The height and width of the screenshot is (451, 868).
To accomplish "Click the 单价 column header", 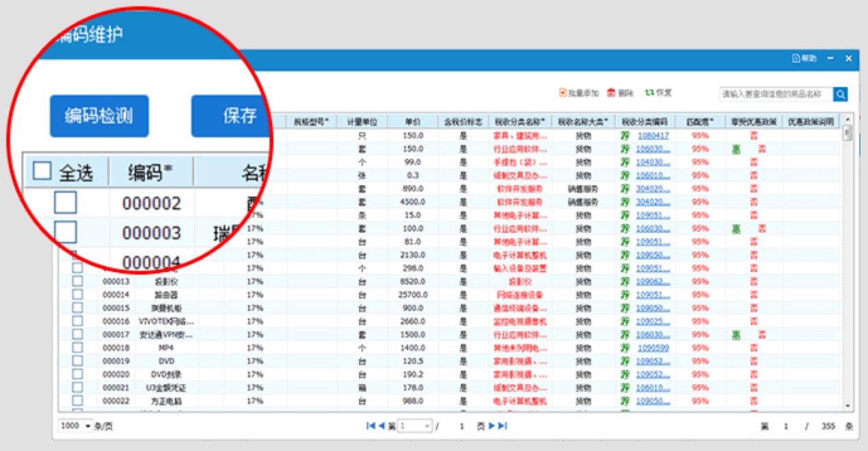I will click(412, 121).
